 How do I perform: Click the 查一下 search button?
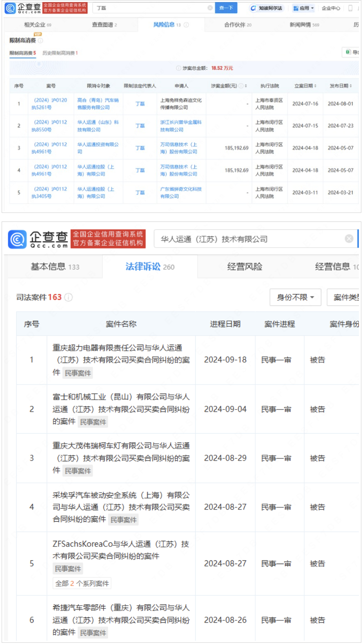tap(226, 8)
